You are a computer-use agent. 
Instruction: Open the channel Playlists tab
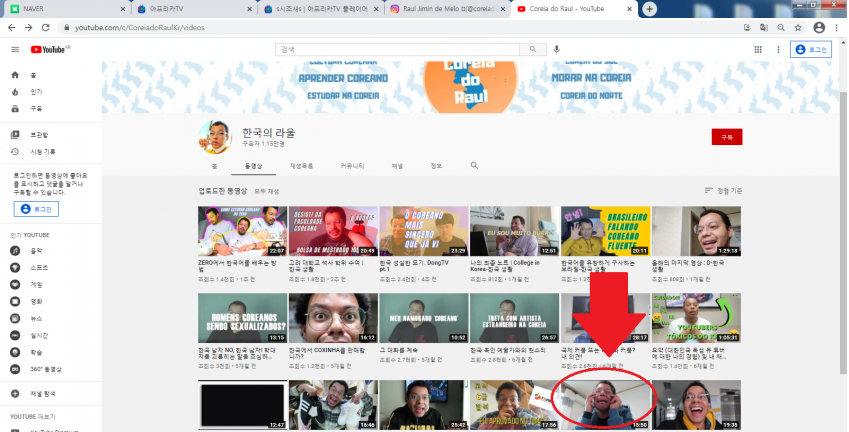(302, 166)
